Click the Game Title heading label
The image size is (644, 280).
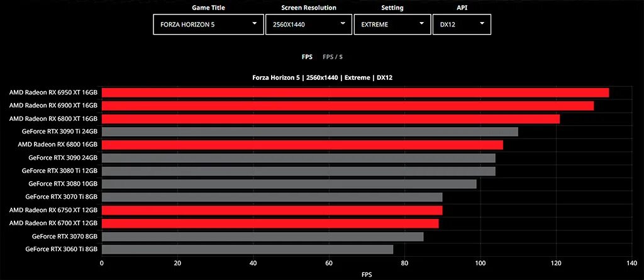208,8
